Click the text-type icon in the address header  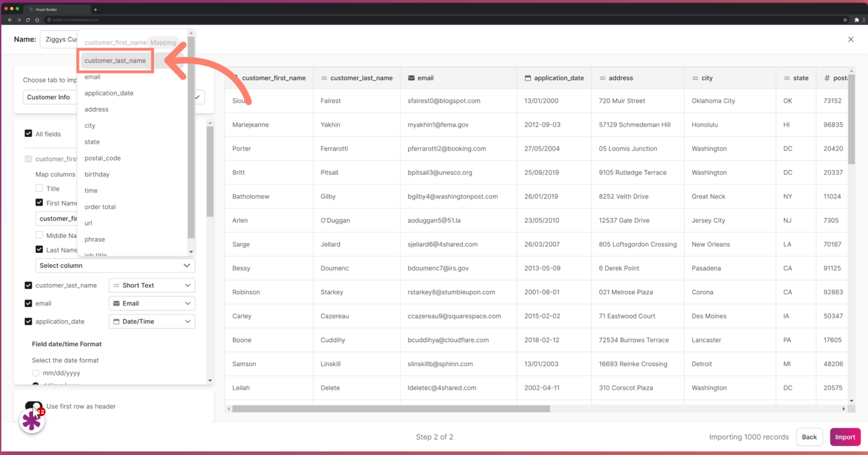pyautogui.click(x=602, y=78)
